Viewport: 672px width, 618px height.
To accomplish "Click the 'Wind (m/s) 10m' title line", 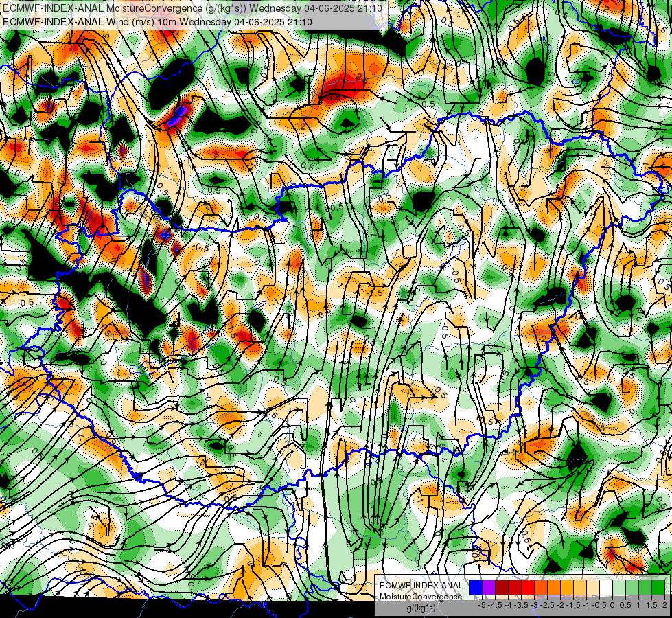I will coord(157,22).
